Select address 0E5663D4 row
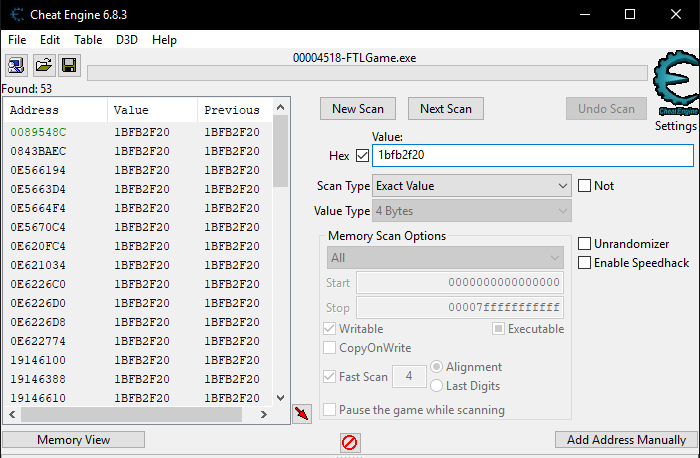Viewport: 700px width, 458px height. click(x=138, y=189)
